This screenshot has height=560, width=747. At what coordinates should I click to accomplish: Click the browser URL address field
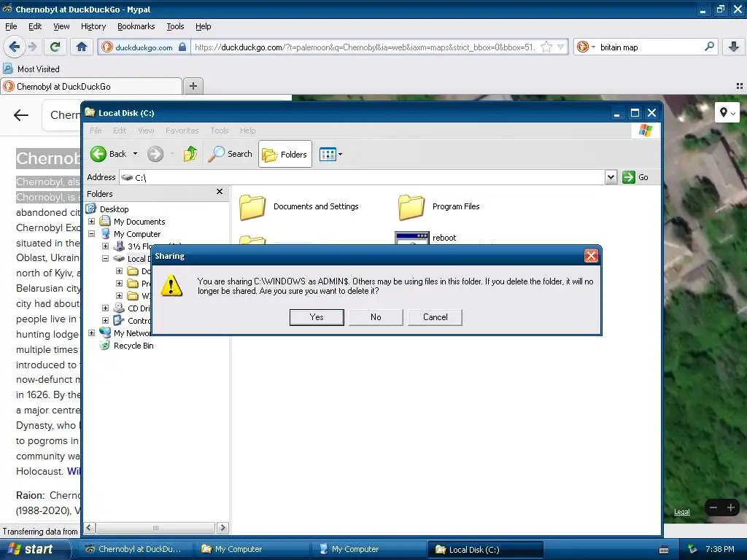(x=365, y=47)
